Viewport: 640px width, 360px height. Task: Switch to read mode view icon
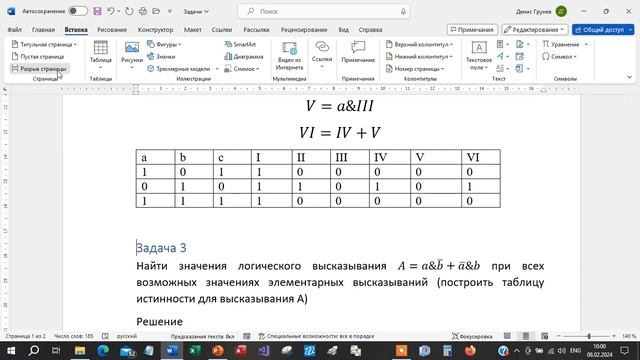coord(507,336)
